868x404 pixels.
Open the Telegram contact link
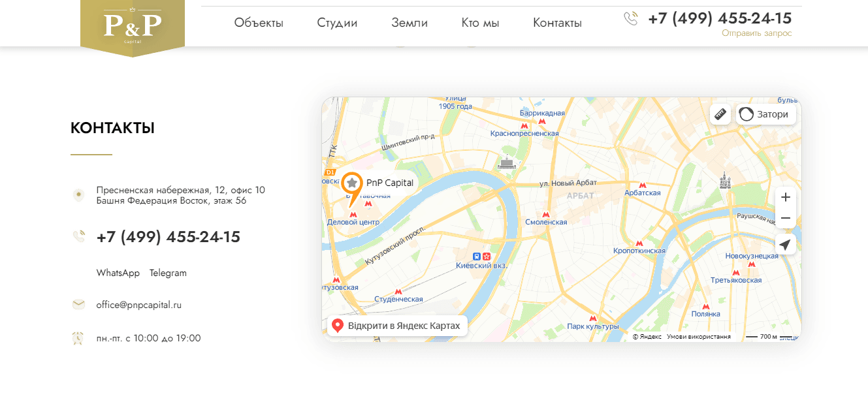168,273
